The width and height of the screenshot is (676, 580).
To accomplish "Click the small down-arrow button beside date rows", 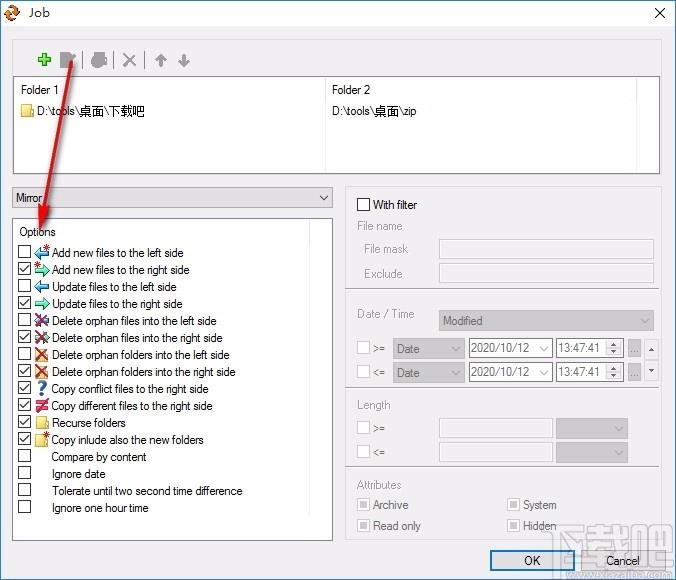I will [x=651, y=371].
